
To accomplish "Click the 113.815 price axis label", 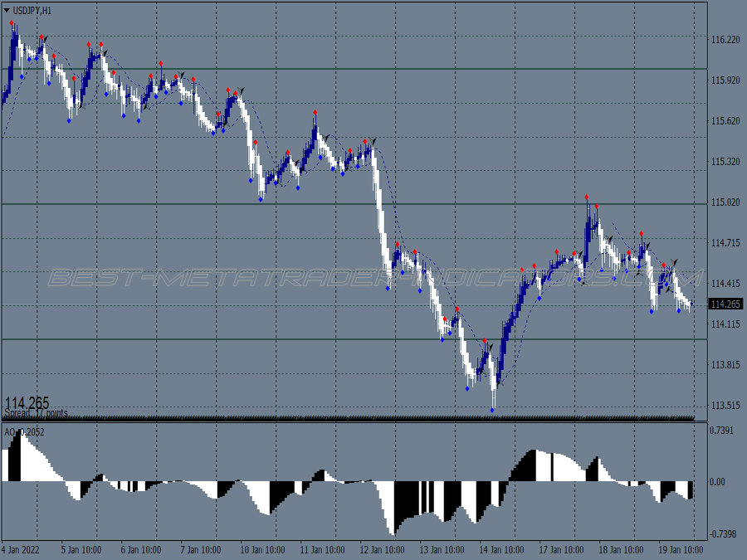I will point(725,365).
